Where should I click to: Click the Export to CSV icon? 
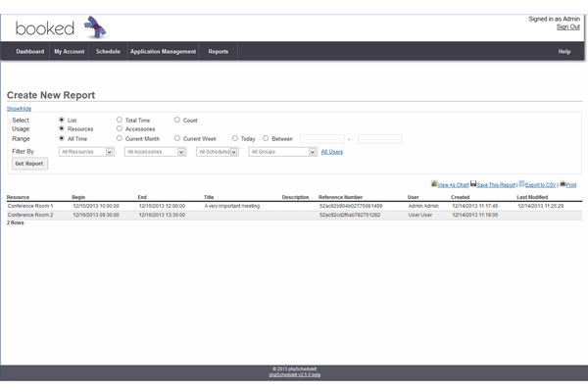pyautogui.click(x=522, y=183)
